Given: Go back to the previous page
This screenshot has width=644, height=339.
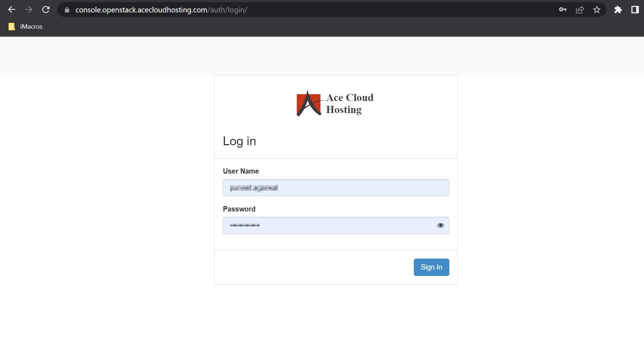Looking at the screenshot, I should 11,10.
